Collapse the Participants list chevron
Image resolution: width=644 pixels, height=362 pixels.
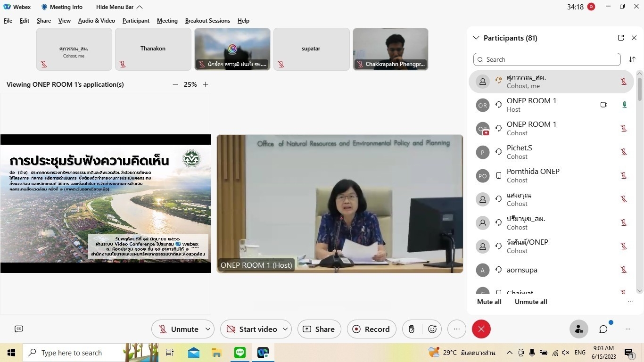coord(476,38)
